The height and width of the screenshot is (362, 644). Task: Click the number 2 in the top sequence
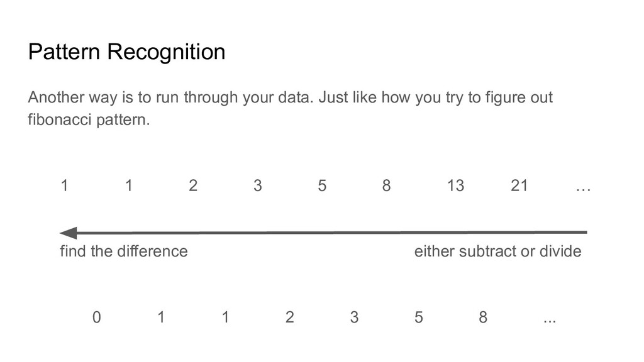pyautogui.click(x=193, y=185)
